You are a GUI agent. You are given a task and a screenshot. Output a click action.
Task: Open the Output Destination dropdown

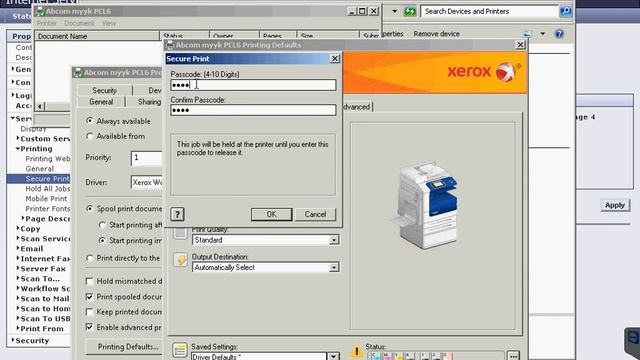click(334, 267)
